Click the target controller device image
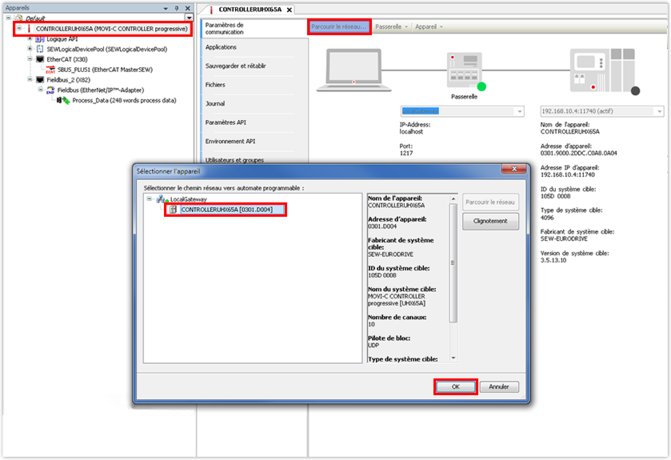 pyautogui.click(x=598, y=72)
